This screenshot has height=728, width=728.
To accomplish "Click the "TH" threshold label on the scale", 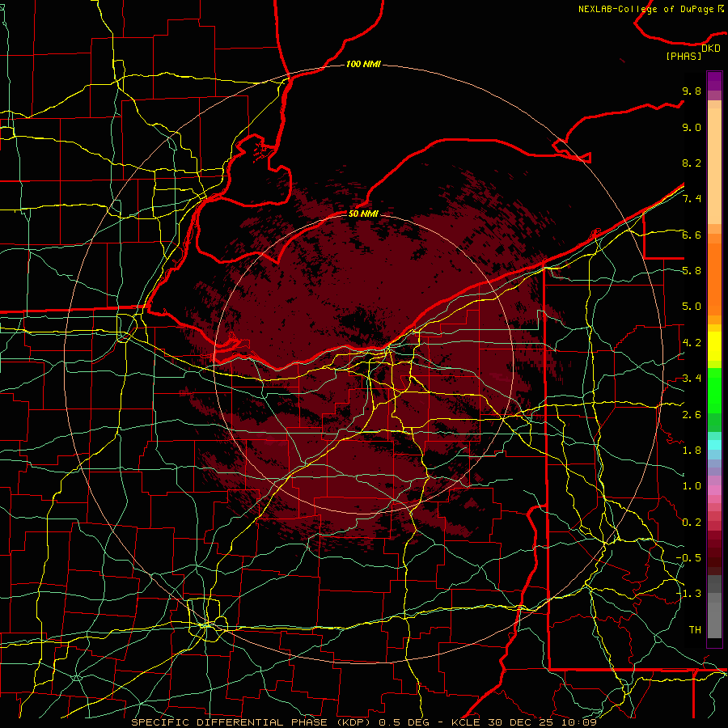I will (x=695, y=630).
